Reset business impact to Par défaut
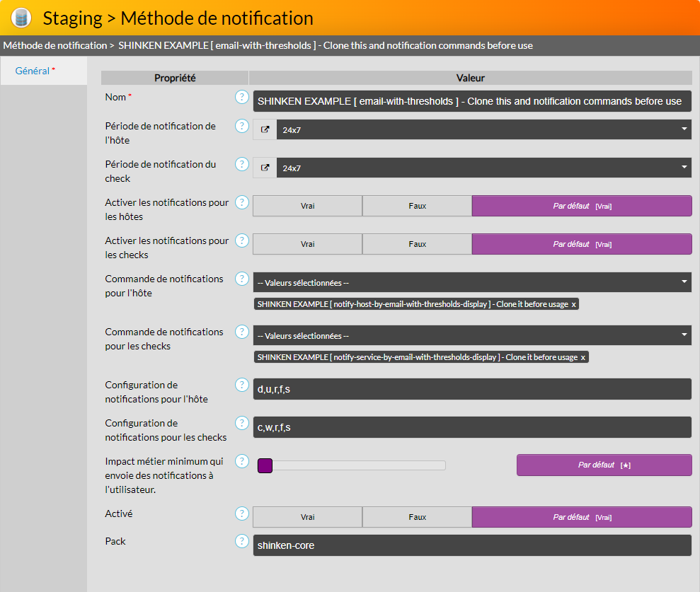Screen dimensions: 700x592 (604, 465)
